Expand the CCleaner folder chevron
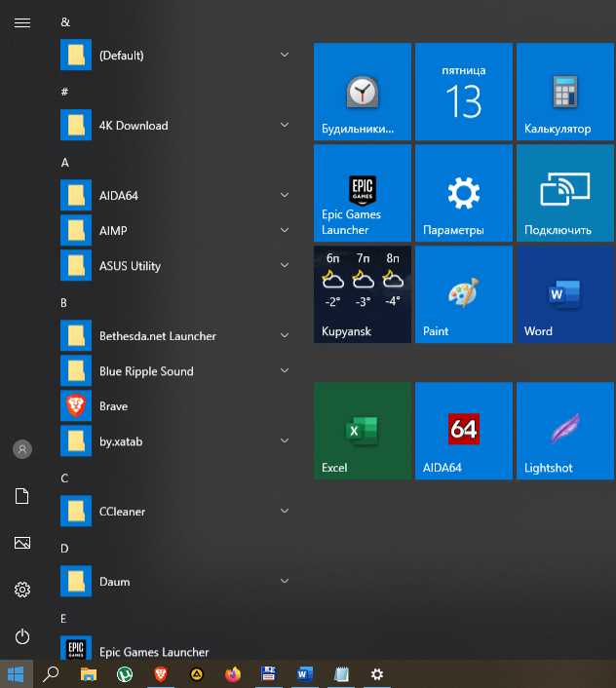Screen dimensions: 616x688 point(285,512)
